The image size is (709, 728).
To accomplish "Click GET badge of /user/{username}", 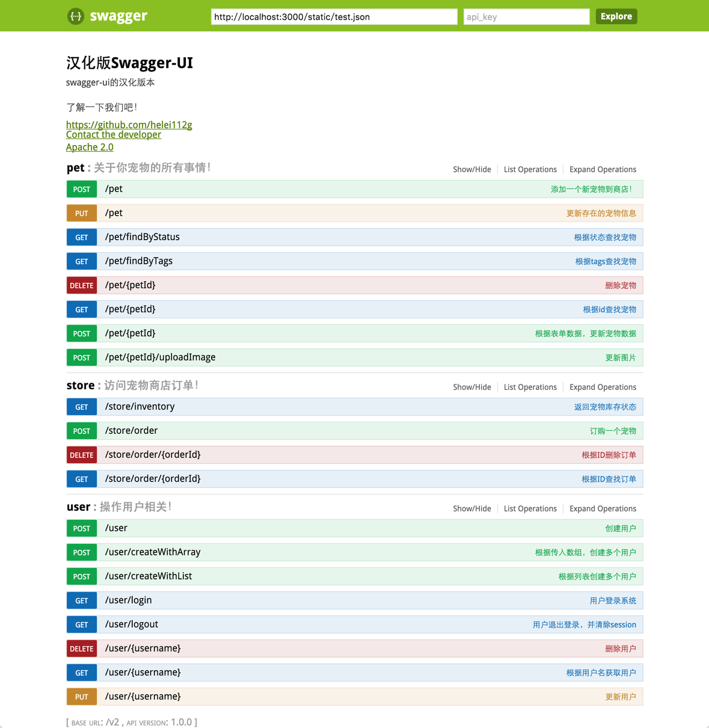I will point(82,673).
